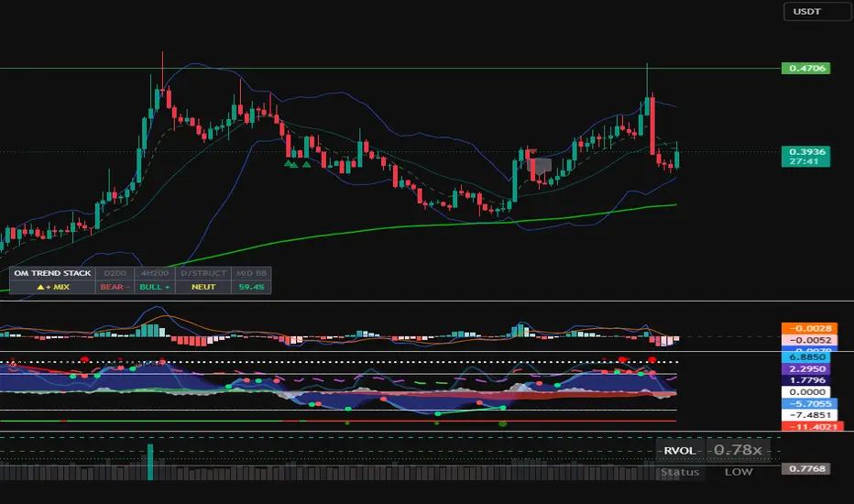
Task: Click the 0.78x RVOL value
Action: (x=738, y=450)
